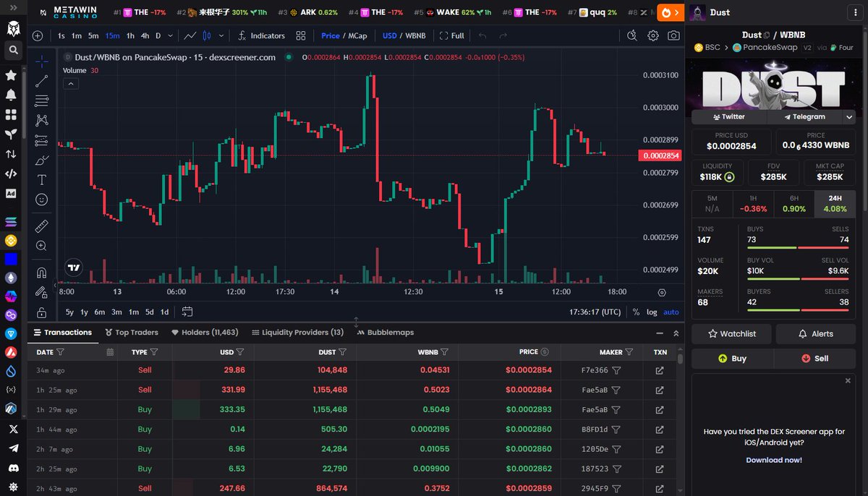
Task: Select the ruler measure tool
Action: coord(41,226)
